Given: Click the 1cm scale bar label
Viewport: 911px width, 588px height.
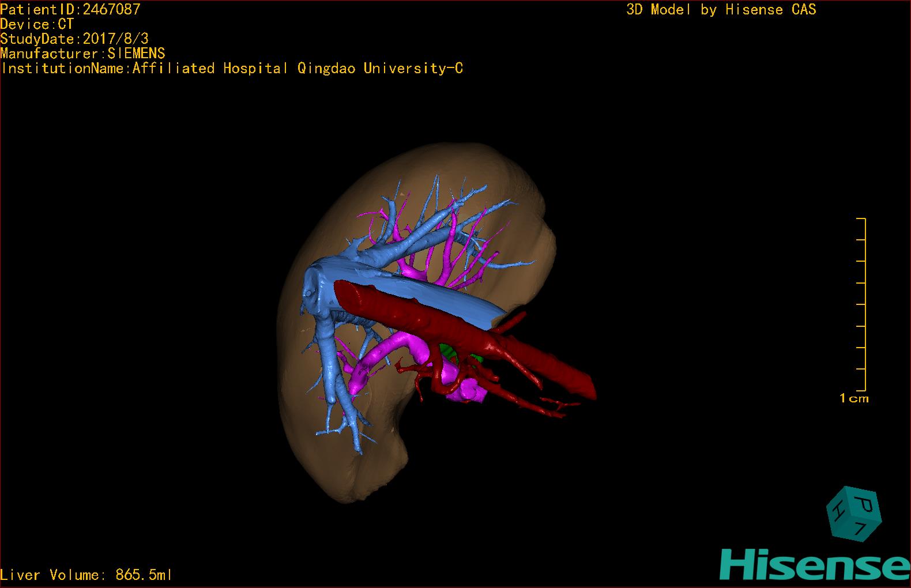Looking at the screenshot, I should (853, 398).
